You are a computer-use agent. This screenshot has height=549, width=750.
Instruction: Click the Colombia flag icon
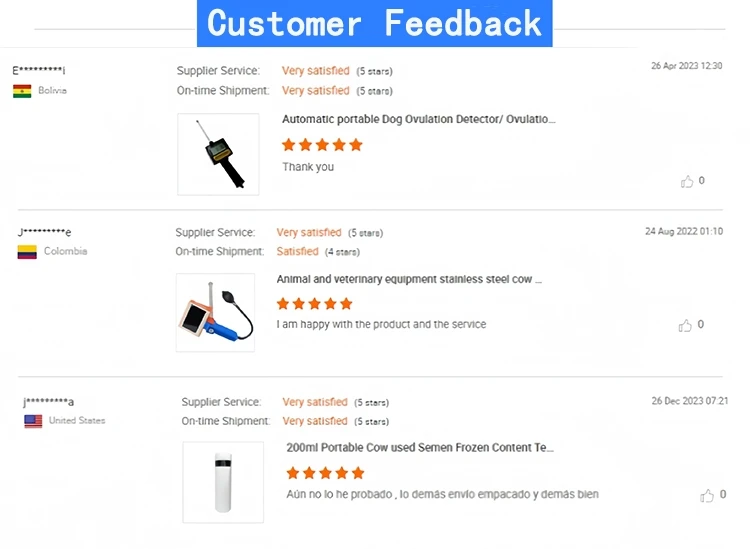(27, 252)
